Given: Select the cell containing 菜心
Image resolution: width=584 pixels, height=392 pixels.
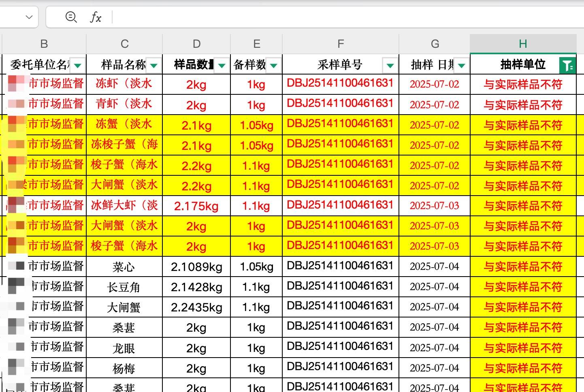Looking at the screenshot, I should pos(124,266).
